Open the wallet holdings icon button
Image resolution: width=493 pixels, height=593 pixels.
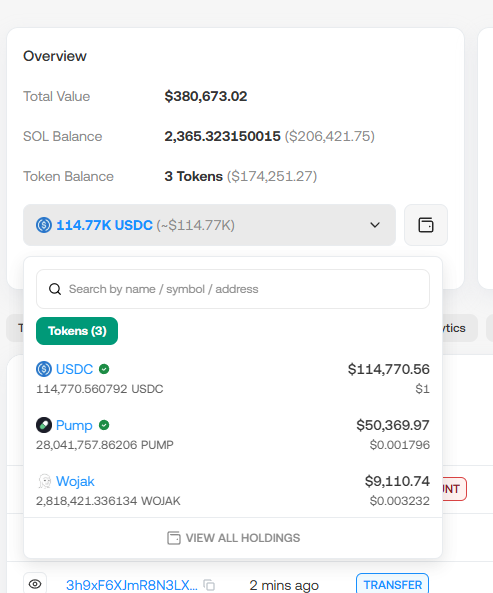(x=426, y=225)
